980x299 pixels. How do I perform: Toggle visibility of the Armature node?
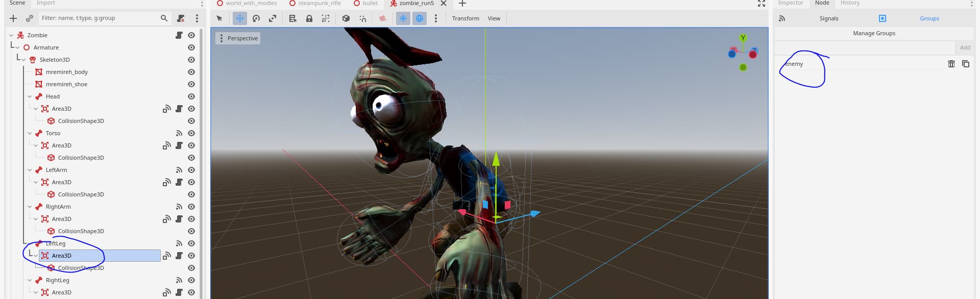191,47
